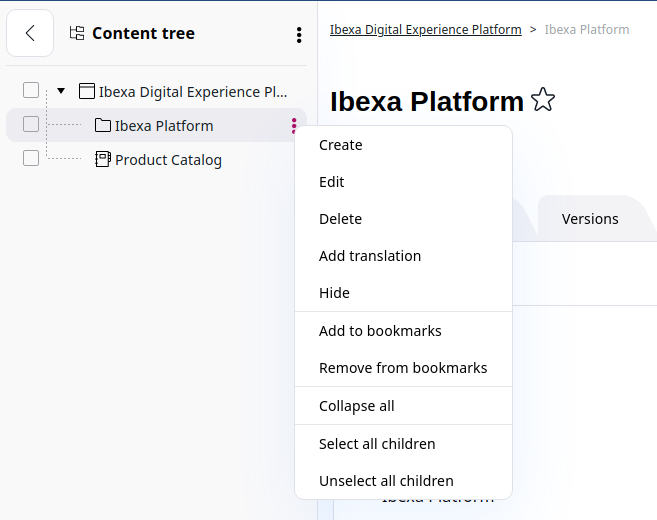The image size is (657, 520).
Task: Click the back arrow collapse button
Action: point(30,33)
